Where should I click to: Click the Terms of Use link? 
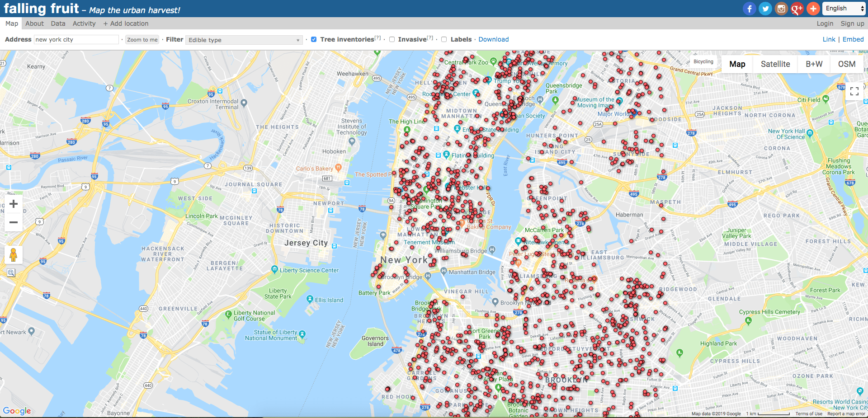click(809, 413)
